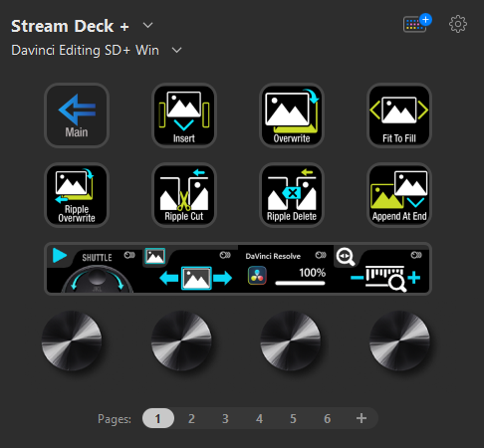Toggle dial stack icon on clip navigation segment

[x=225, y=255]
